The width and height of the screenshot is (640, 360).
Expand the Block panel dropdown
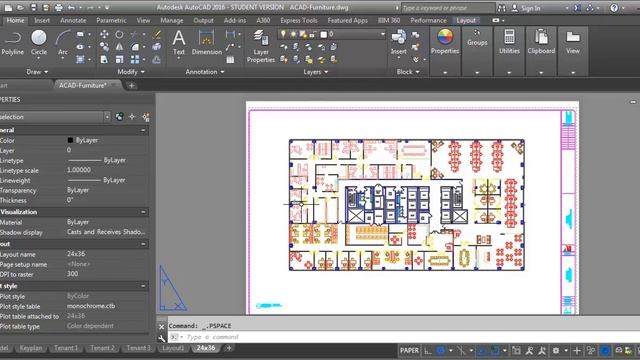click(408, 72)
